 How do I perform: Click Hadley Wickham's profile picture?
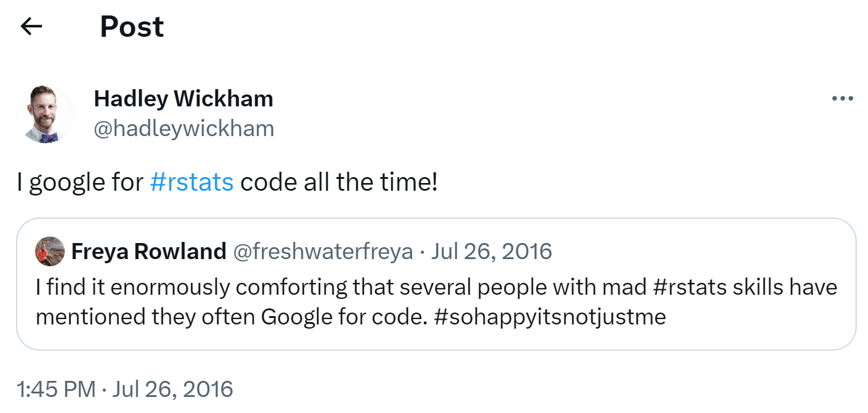(46, 114)
